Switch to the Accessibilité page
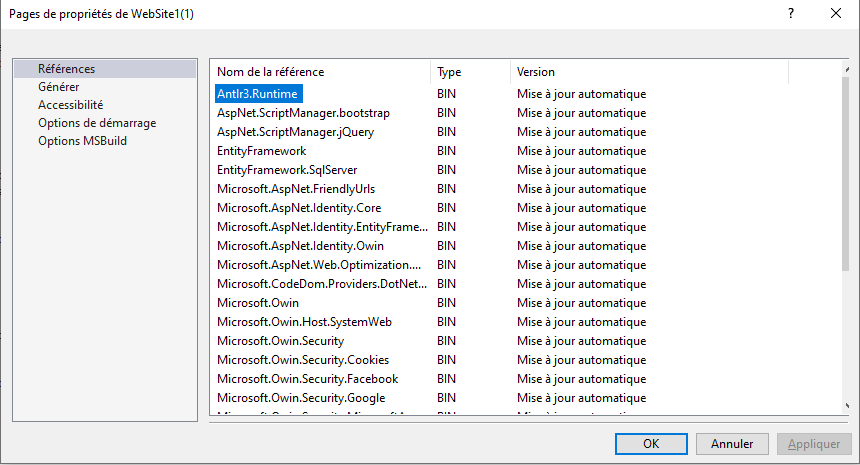 tap(70, 105)
